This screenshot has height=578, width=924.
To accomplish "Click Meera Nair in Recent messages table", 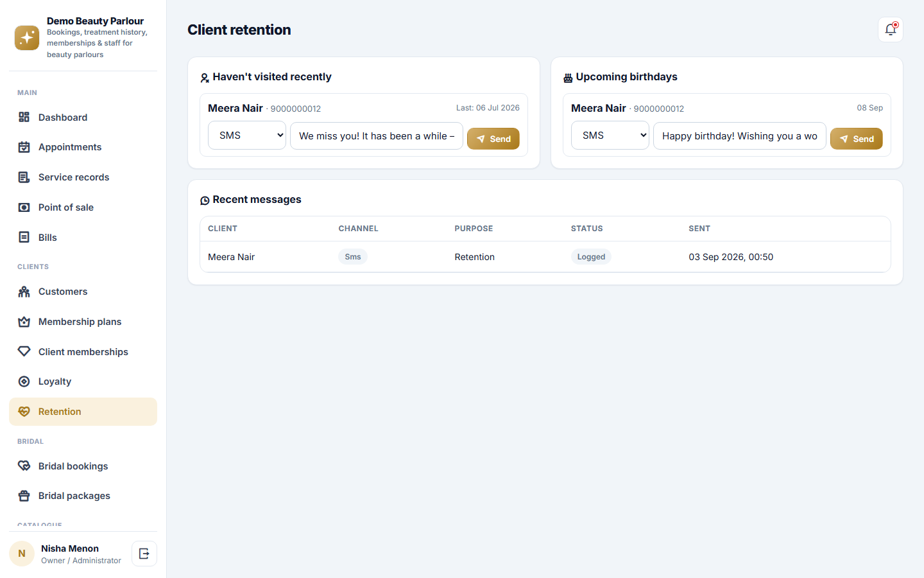I will [x=231, y=257].
